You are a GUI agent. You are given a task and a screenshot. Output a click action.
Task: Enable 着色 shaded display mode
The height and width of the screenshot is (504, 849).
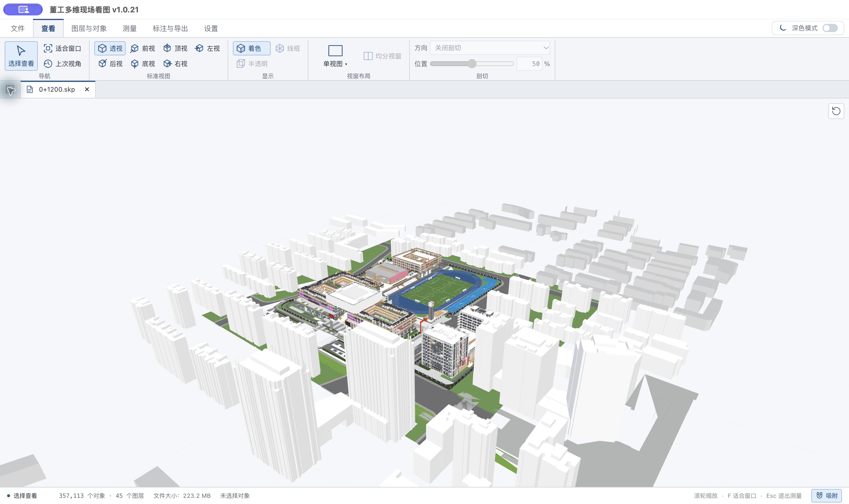(252, 48)
